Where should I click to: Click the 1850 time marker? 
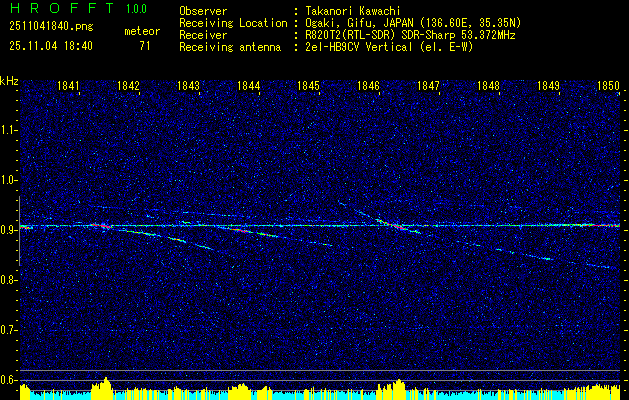609,85
